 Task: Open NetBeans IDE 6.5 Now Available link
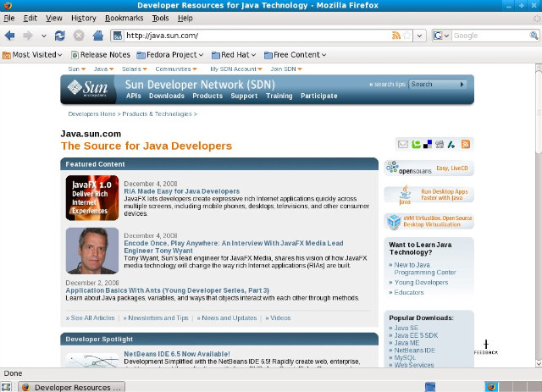tap(177, 354)
